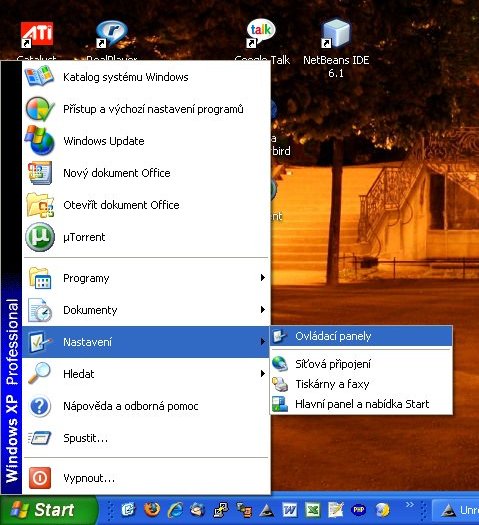479x525 pixels.
Task: Open Síťová připojení in submenu
Action: (x=361, y=364)
